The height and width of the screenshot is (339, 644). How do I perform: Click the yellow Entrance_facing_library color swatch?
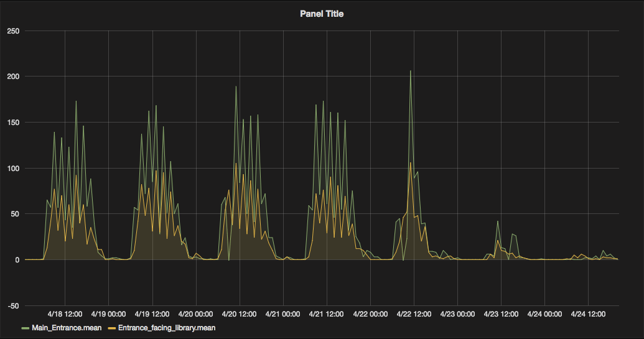(112, 328)
